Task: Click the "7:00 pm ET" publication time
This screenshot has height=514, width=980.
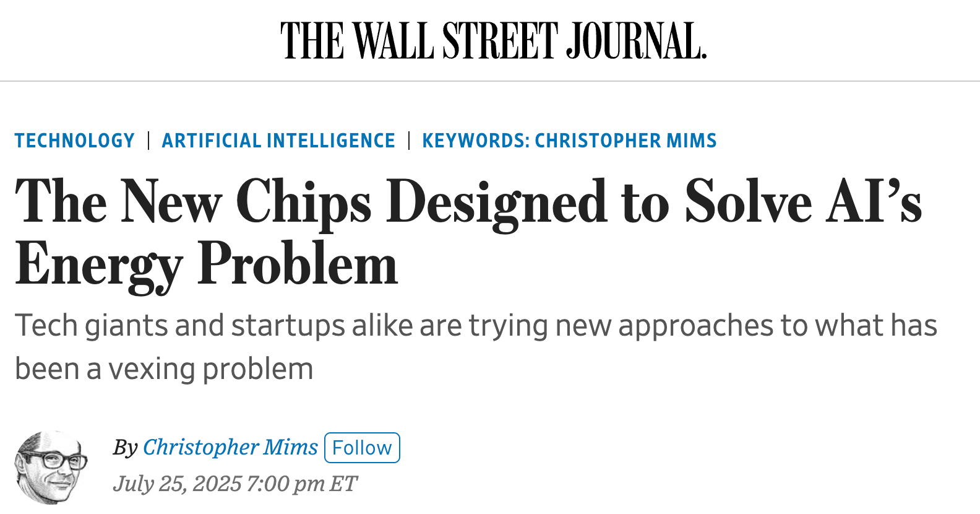Action: 301,484
